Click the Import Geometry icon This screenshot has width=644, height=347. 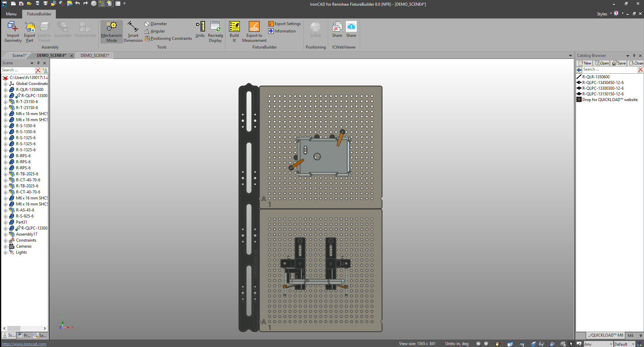point(13,27)
